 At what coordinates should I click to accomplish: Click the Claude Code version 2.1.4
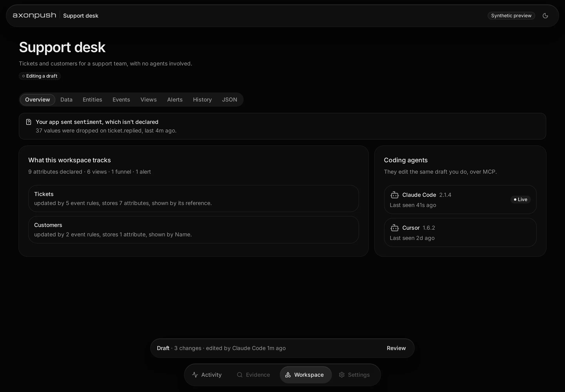pyautogui.click(x=445, y=195)
